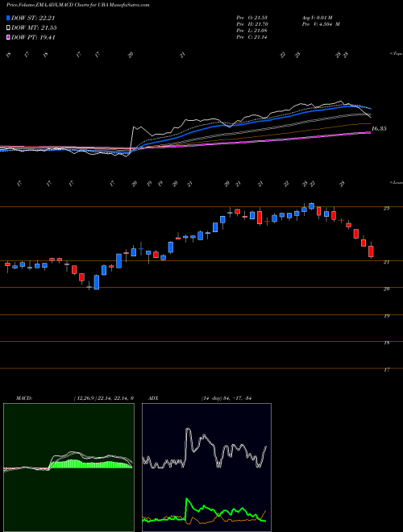Click the 19 price axis label

click(x=386, y=316)
